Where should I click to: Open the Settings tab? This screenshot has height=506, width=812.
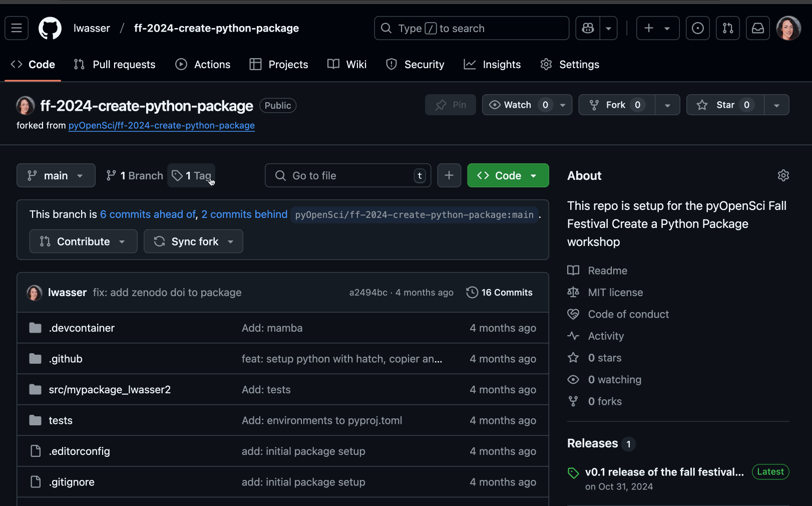(x=570, y=65)
